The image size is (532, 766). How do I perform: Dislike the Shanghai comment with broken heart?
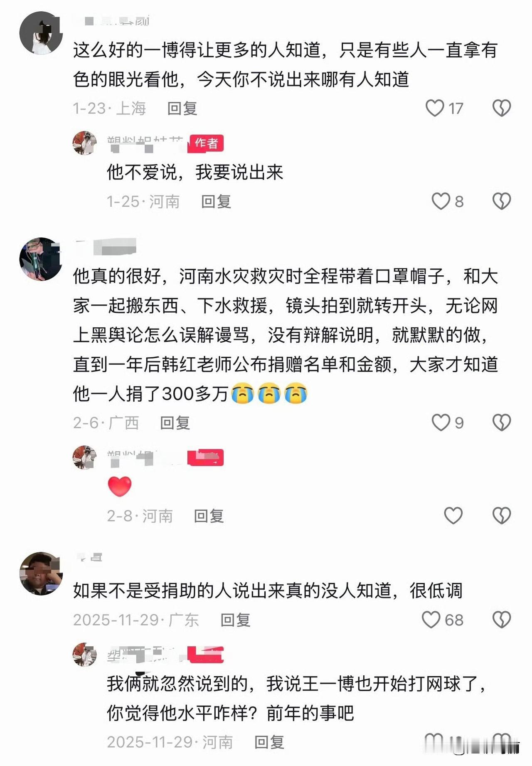click(x=502, y=109)
